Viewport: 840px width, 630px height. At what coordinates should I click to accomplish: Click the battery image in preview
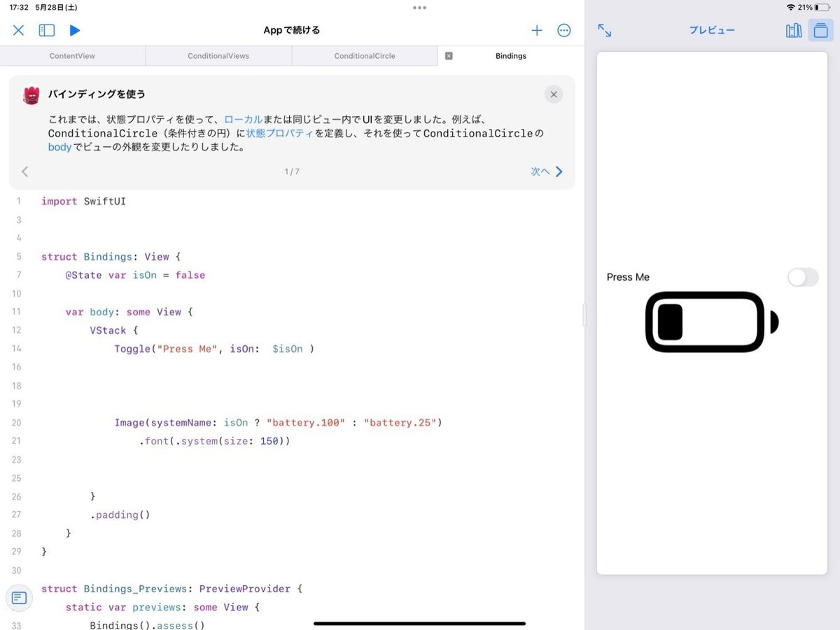[712, 322]
